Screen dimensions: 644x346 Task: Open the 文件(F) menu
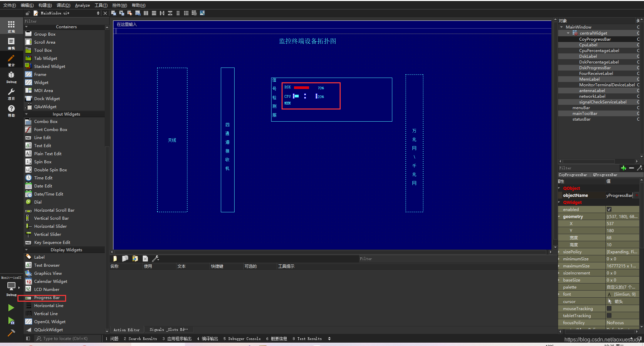tap(9, 5)
